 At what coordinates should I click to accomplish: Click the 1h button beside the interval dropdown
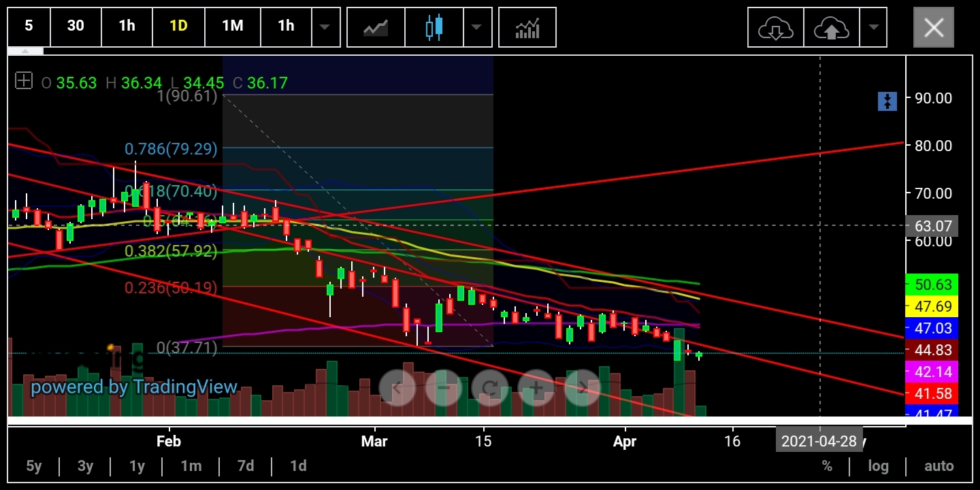click(x=286, y=26)
